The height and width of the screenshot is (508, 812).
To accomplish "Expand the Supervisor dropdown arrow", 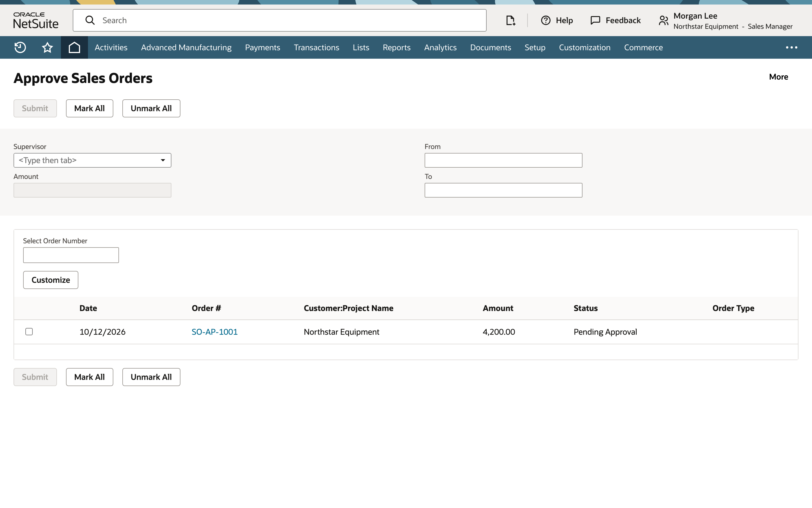I will click(x=163, y=160).
